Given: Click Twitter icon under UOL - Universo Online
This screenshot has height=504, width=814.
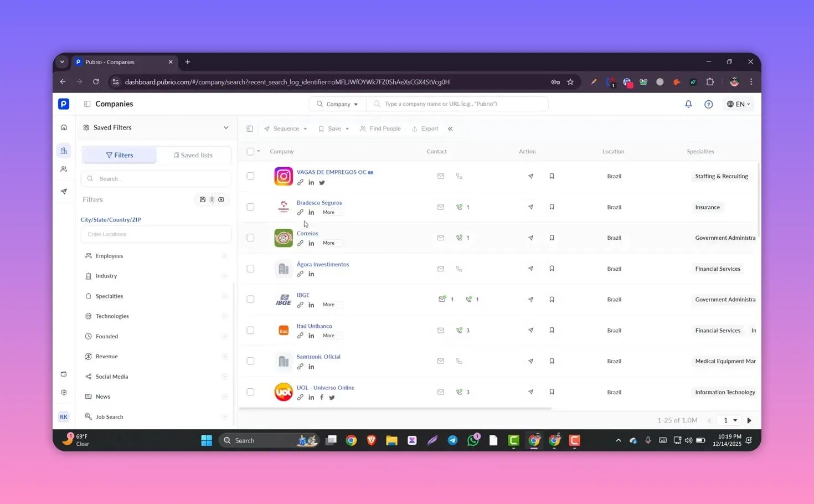Looking at the screenshot, I should (332, 398).
